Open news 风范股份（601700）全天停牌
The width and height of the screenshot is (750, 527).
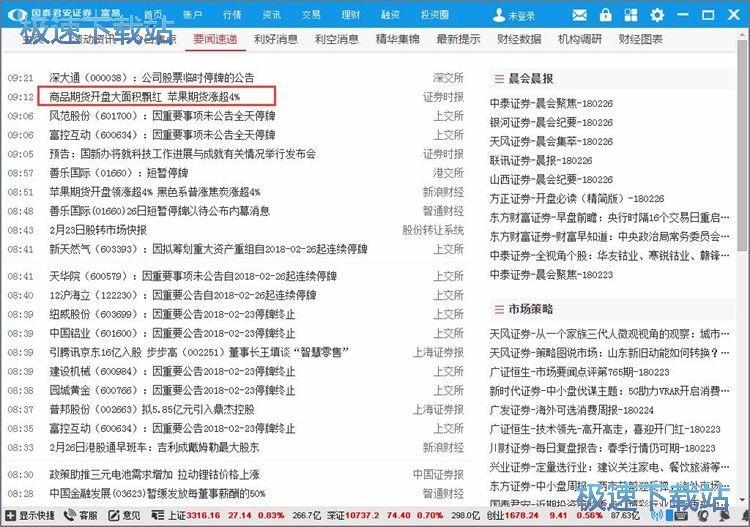pos(162,116)
